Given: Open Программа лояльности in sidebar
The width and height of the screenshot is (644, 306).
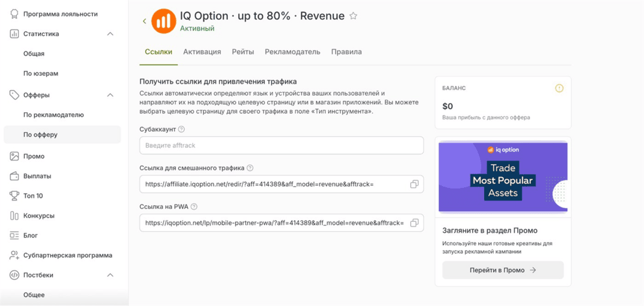Looking at the screenshot, I should click(60, 14).
